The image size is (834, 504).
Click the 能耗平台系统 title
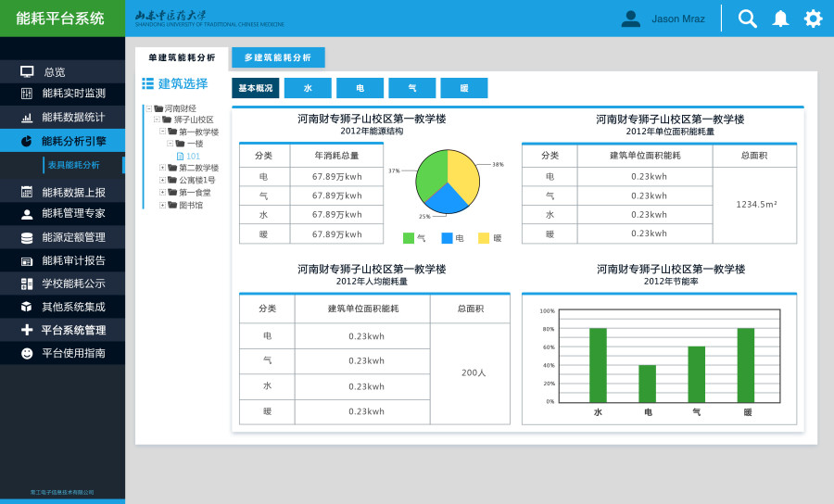(x=60, y=19)
